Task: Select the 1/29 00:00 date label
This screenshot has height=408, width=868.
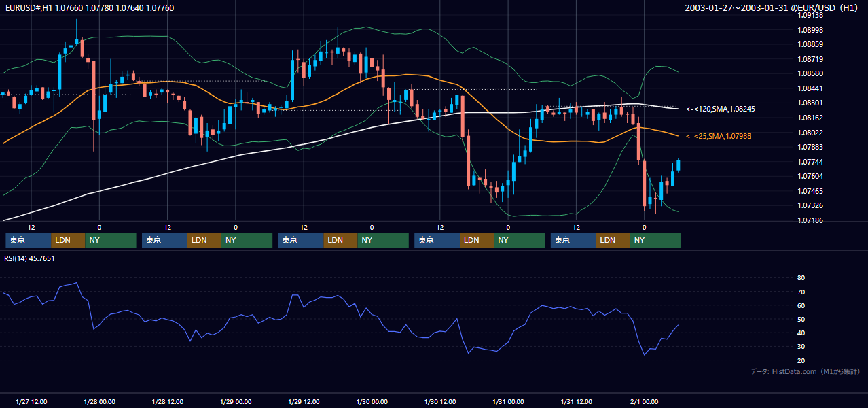Action: click(236, 401)
